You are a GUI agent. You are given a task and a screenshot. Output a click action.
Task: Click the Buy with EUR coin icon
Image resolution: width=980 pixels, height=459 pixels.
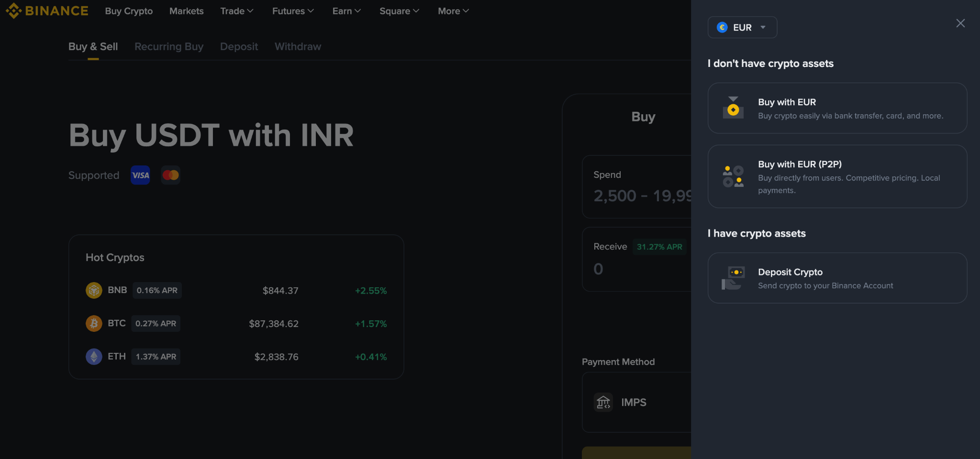733,108
